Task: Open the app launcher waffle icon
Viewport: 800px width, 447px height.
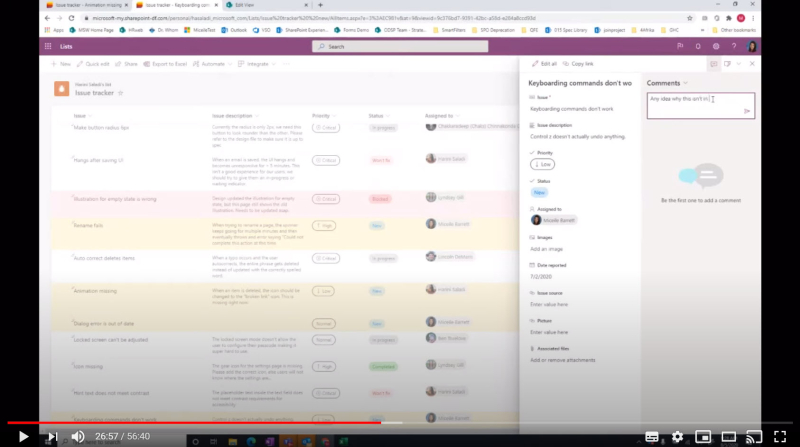Action: 48,46
